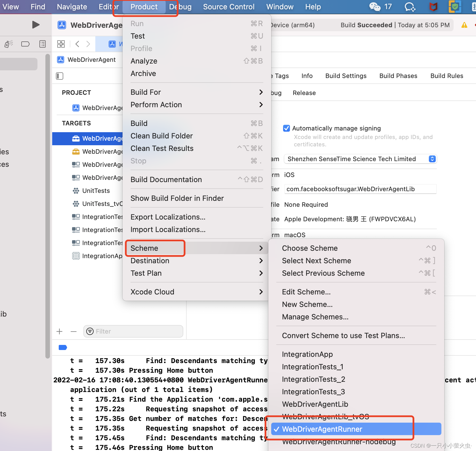Open the breakpoint navigator tag icon
Image resolution: width=476 pixels, height=451 pixels.
click(x=26, y=44)
